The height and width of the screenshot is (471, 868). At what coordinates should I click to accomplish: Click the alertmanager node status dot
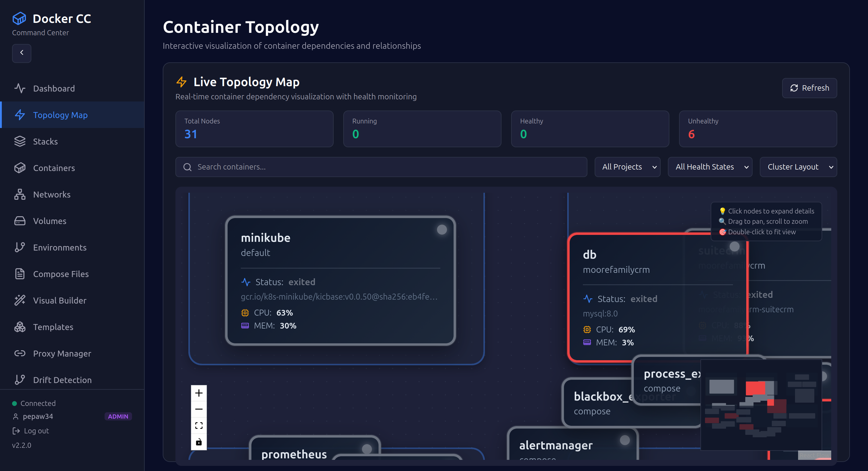pyautogui.click(x=625, y=440)
